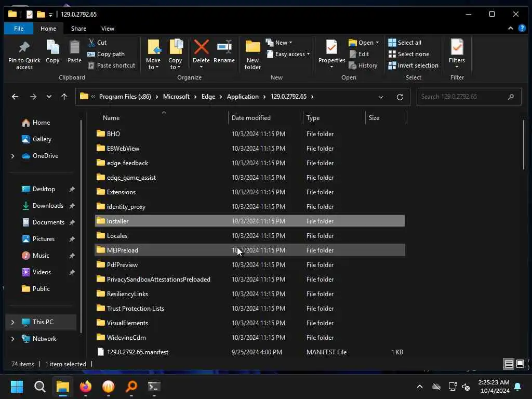Screen dimensions: 532x399
Task: Open recent locations dropdown arrow
Action: 49,97
